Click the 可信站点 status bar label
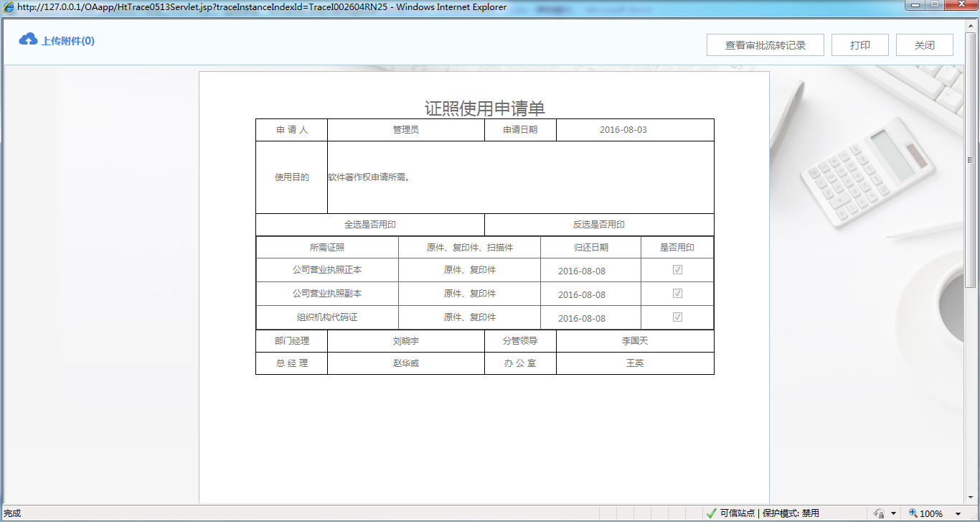Image resolution: width=980 pixels, height=522 pixels. pyautogui.click(x=739, y=513)
